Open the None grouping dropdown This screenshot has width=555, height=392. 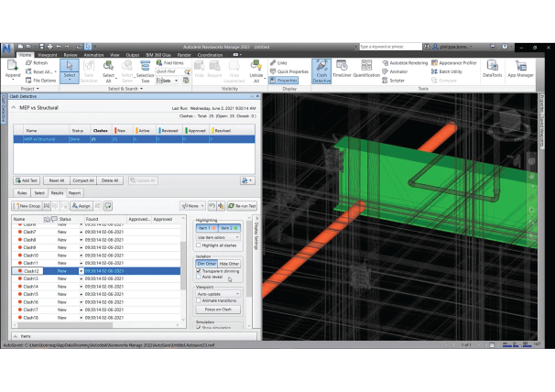(x=192, y=206)
